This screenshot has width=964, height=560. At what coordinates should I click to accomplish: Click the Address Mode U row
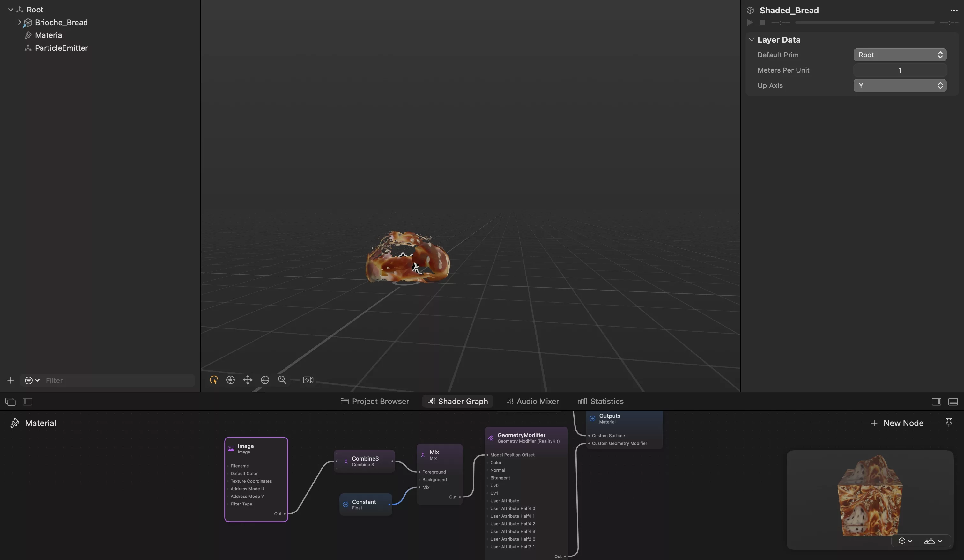pos(247,489)
